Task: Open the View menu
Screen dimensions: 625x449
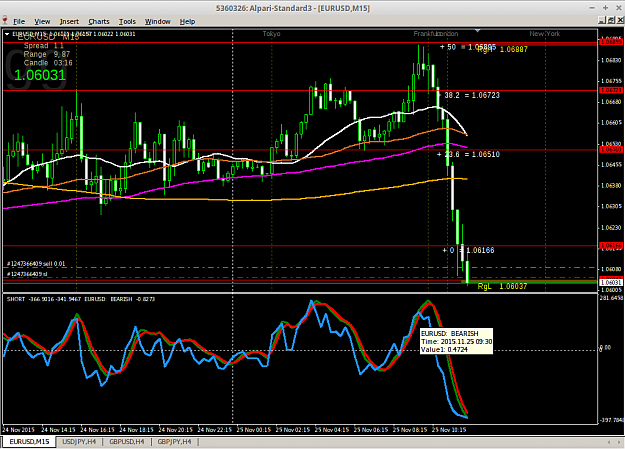Action: (42, 22)
